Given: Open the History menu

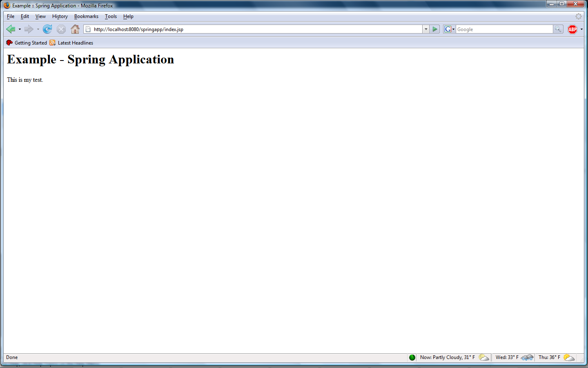Looking at the screenshot, I should pyautogui.click(x=60, y=16).
